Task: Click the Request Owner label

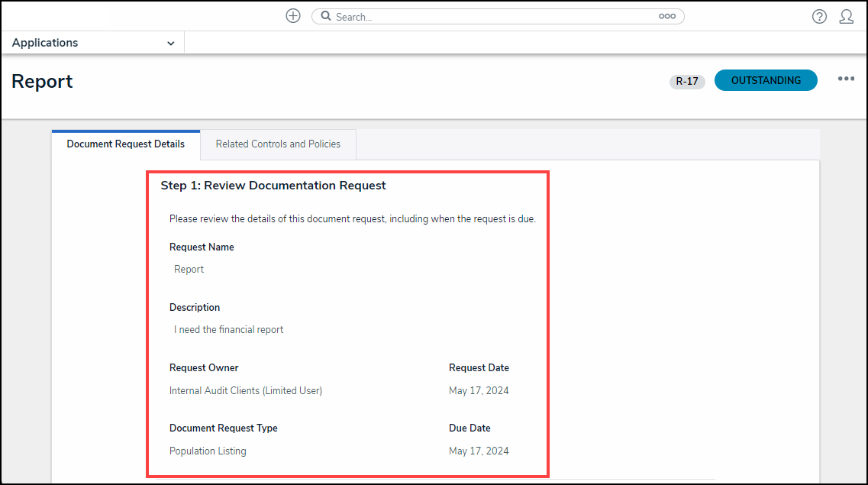Action: point(204,367)
